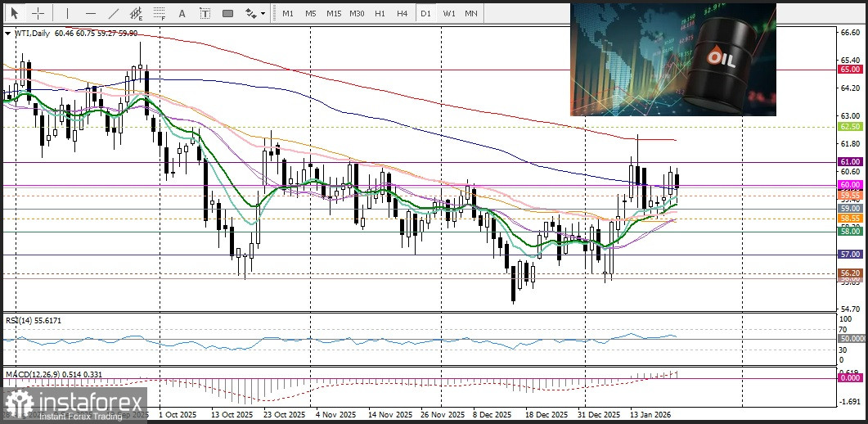This screenshot has width=868, height=424.
Task: Open the arrows objects dropdown
Action: [255, 13]
